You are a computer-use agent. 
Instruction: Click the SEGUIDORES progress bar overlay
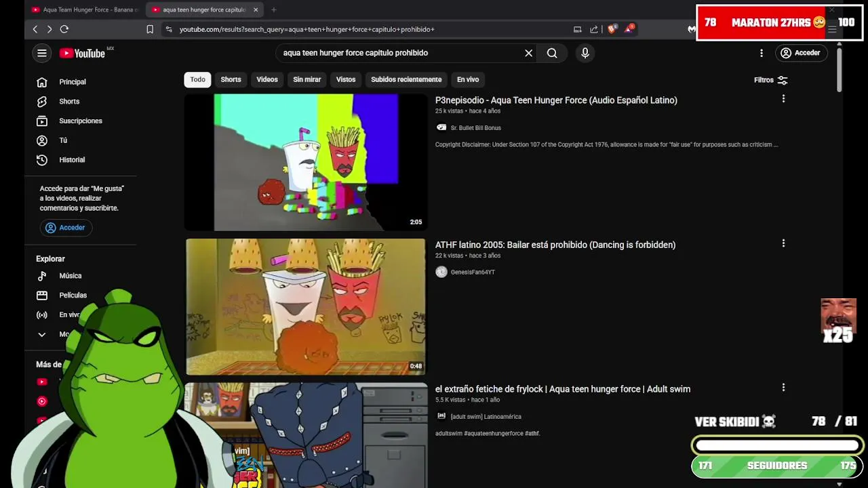[777, 466]
